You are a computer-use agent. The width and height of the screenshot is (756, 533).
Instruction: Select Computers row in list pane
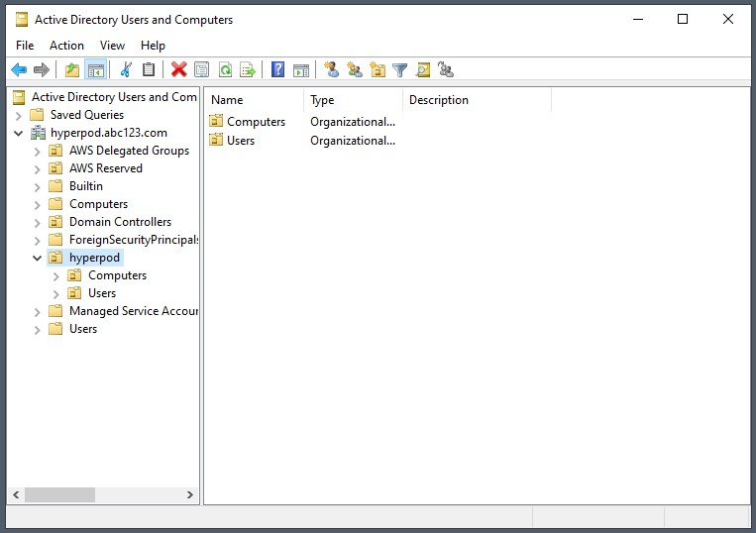click(256, 122)
